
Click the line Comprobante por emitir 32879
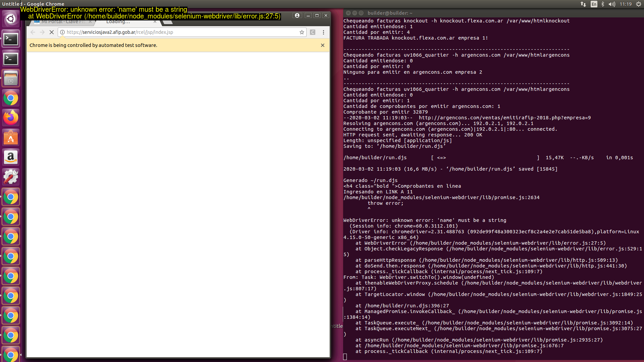(385, 112)
